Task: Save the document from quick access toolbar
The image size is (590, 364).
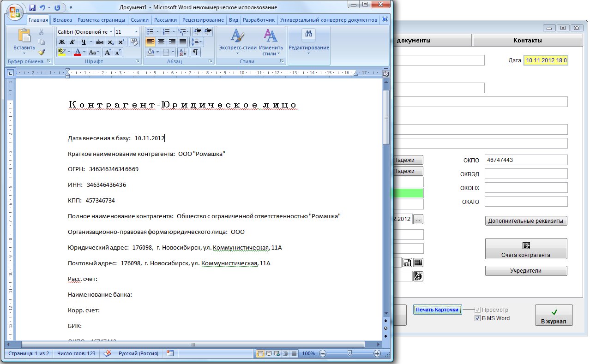Action: tap(32, 8)
